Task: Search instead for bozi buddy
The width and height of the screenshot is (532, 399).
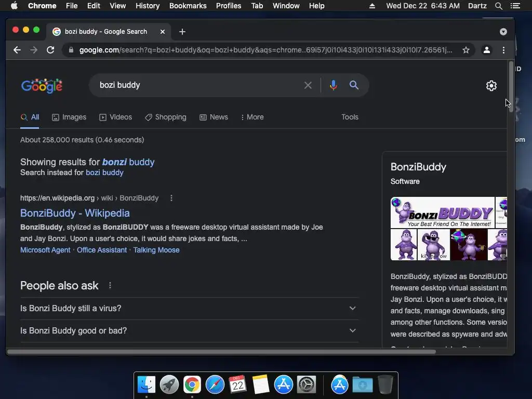Action: coord(104,172)
